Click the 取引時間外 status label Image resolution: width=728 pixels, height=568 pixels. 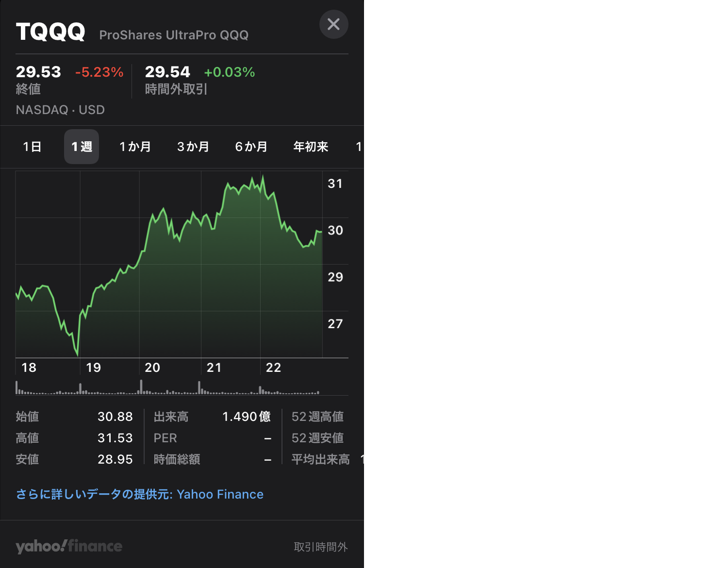click(x=321, y=546)
